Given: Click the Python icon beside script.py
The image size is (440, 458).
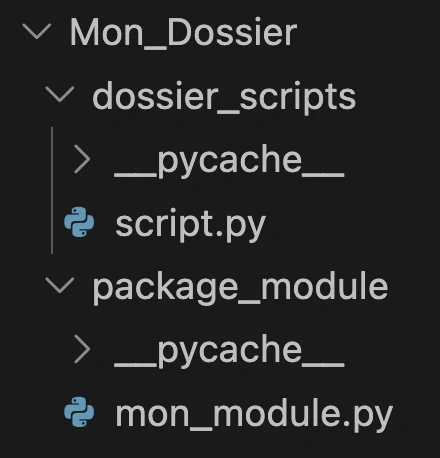Looking at the screenshot, I should coord(79,222).
